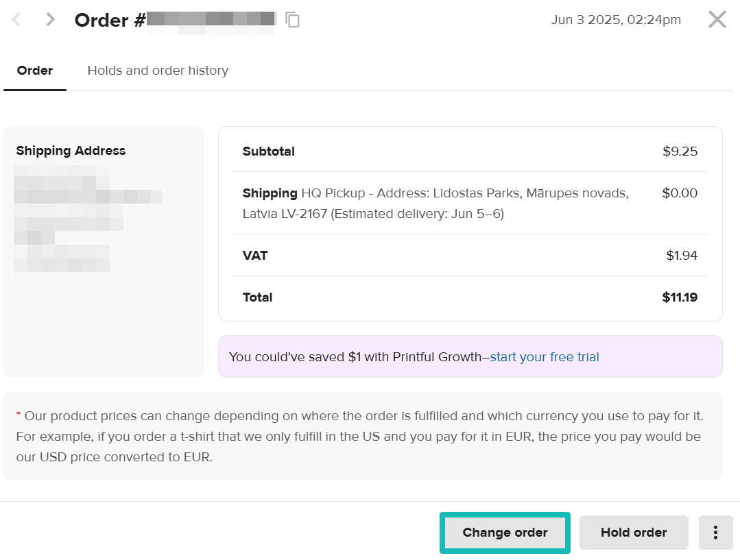Screen dimensions: 740x560
Task: Open Holds and order history tab
Action: point(158,71)
